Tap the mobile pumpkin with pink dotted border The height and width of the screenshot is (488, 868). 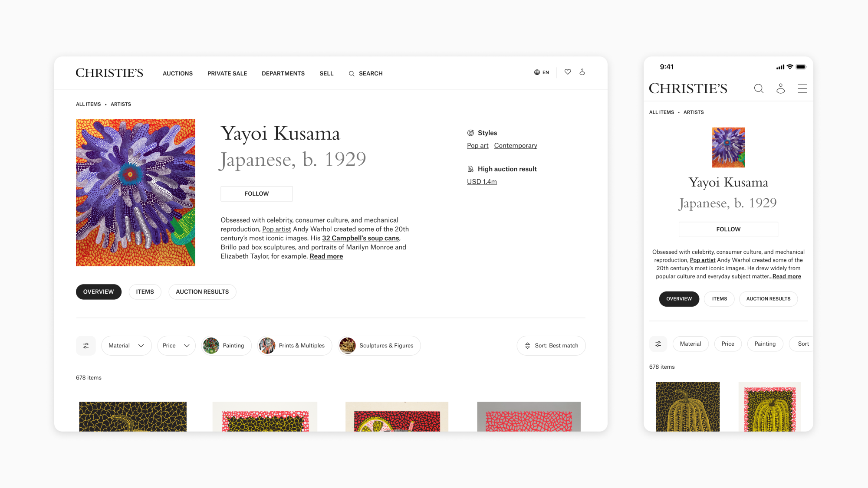pyautogui.click(x=769, y=406)
